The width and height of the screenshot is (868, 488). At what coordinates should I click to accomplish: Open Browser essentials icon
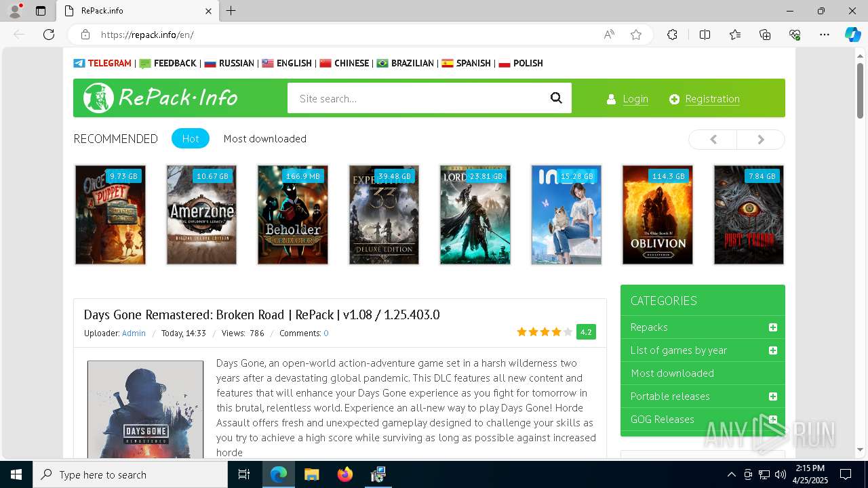795,35
